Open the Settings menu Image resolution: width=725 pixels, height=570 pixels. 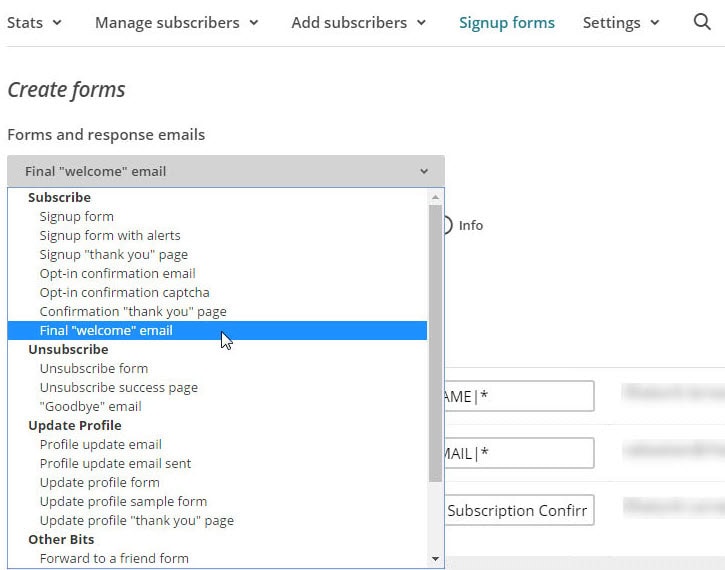[621, 22]
